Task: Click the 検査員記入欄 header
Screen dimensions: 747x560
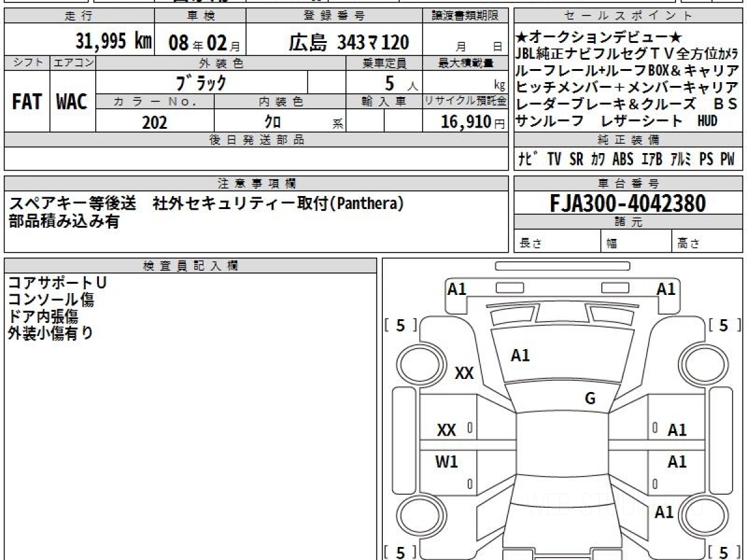Action: (190, 265)
